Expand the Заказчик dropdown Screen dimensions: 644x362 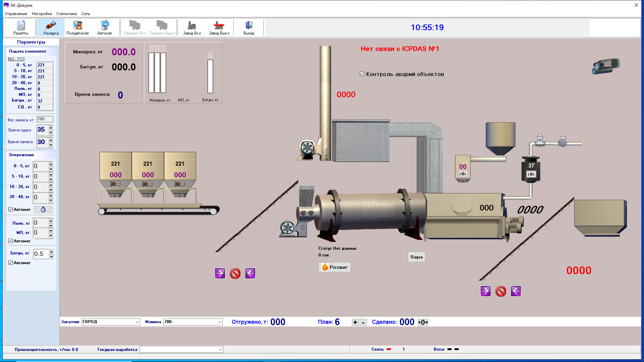(x=137, y=322)
